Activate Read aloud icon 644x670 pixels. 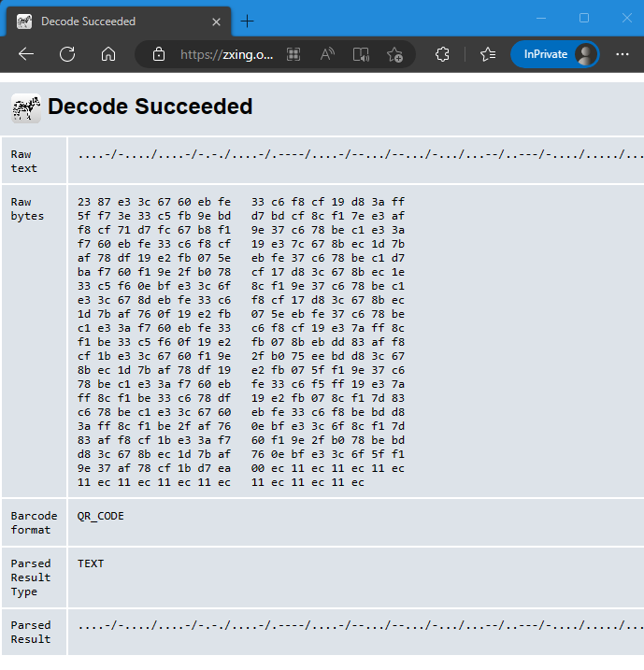(327, 54)
